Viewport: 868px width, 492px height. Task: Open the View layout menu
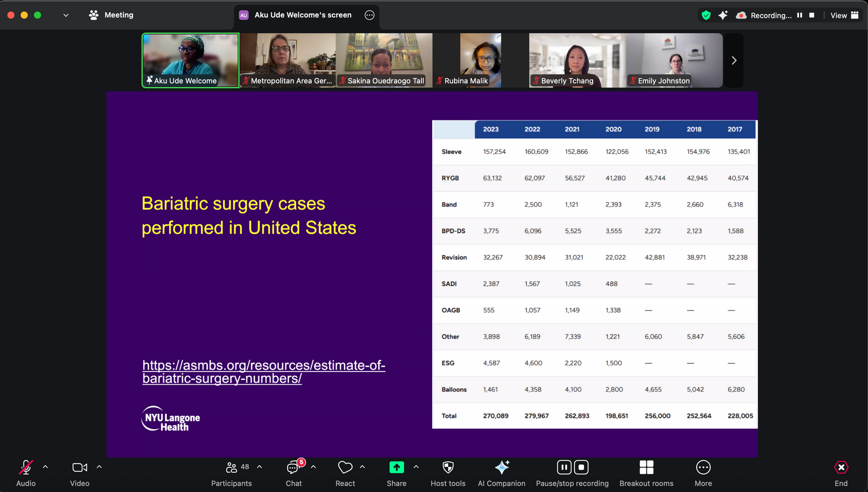[844, 15]
